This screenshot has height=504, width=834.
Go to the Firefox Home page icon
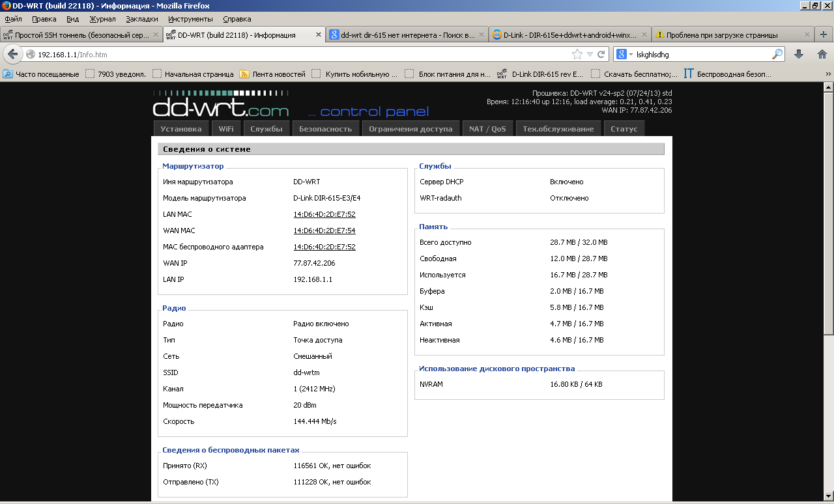[822, 55]
